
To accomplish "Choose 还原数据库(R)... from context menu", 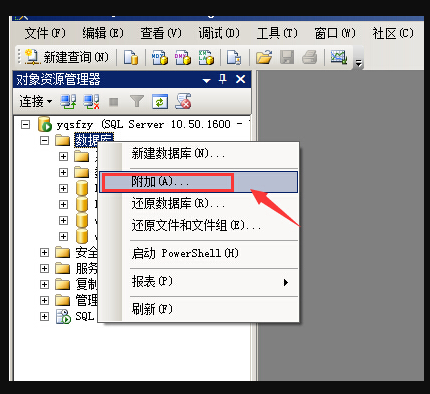I will [199, 203].
